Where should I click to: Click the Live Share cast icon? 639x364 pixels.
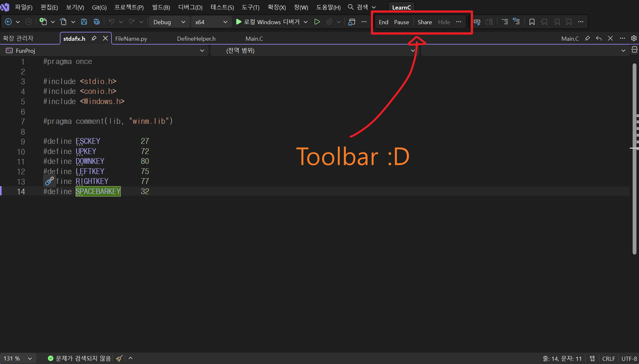[x=351, y=22]
